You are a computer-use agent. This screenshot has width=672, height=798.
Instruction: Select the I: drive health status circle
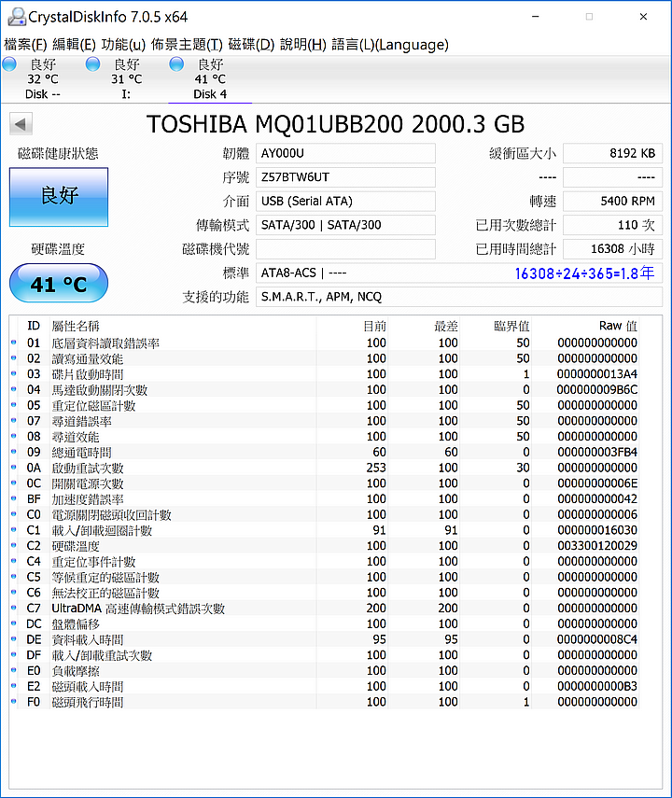pyautogui.click(x=92, y=64)
